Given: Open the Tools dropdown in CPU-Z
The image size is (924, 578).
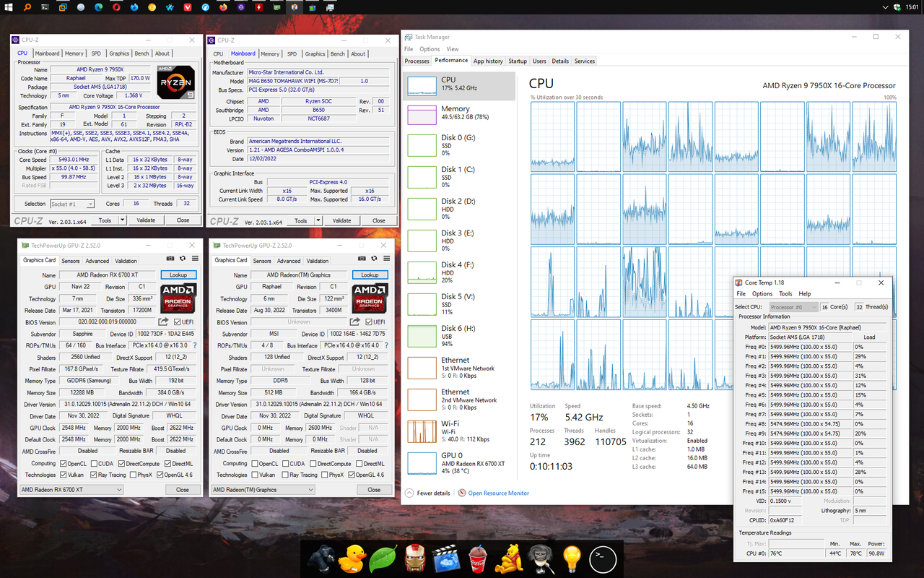Looking at the screenshot, I should (x=107, y=220).
